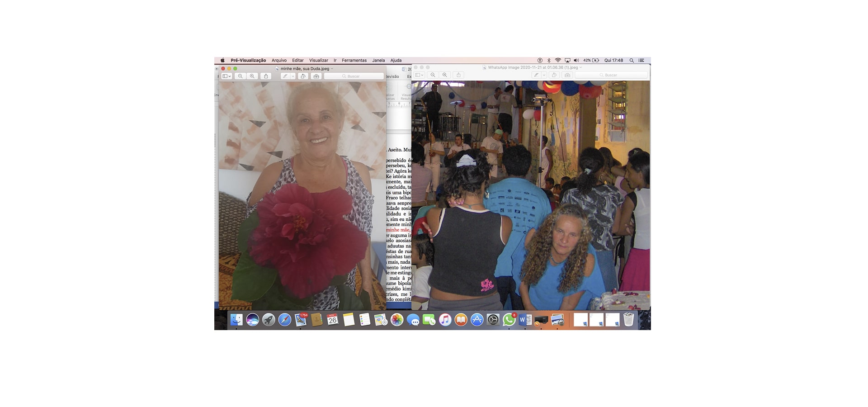This screenshot has width=868, height=407.
Task: Open Notification Center in menu bar
Action: point(641,60)
